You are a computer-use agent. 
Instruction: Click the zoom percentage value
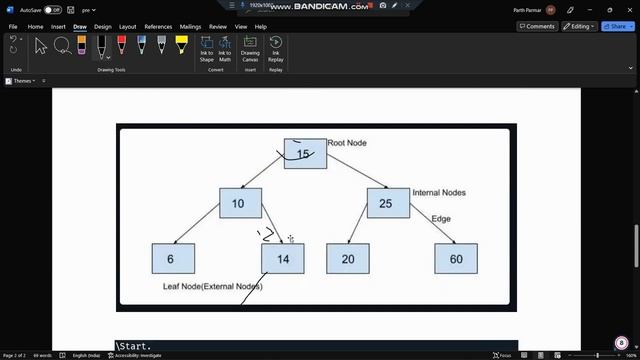(x=631, y=356)
